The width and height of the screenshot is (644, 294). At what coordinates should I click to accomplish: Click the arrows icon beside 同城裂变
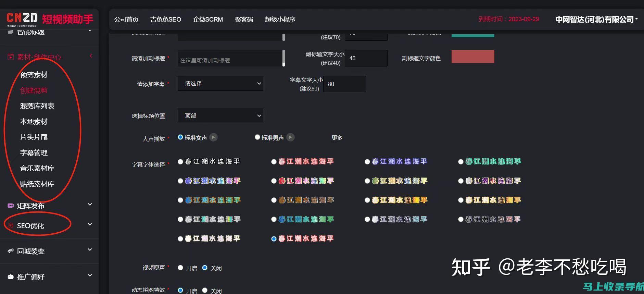(x=11, y=251)
